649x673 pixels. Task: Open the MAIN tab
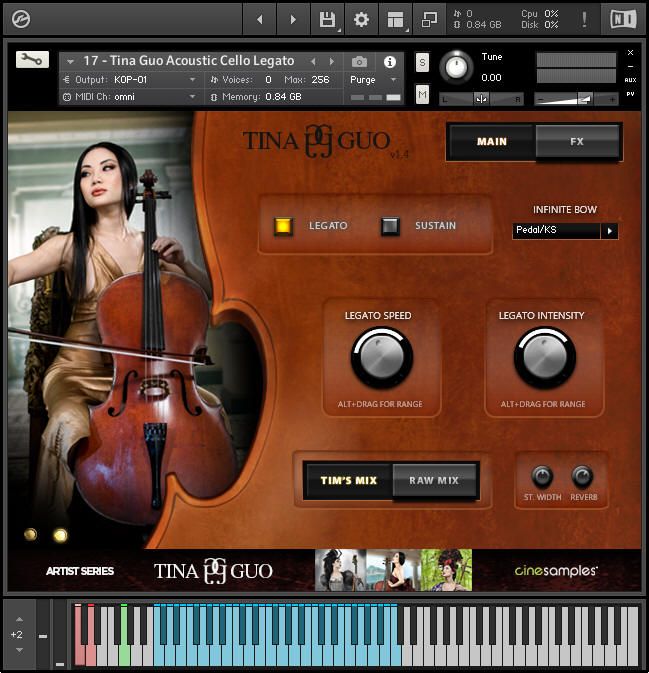[491, 142]
